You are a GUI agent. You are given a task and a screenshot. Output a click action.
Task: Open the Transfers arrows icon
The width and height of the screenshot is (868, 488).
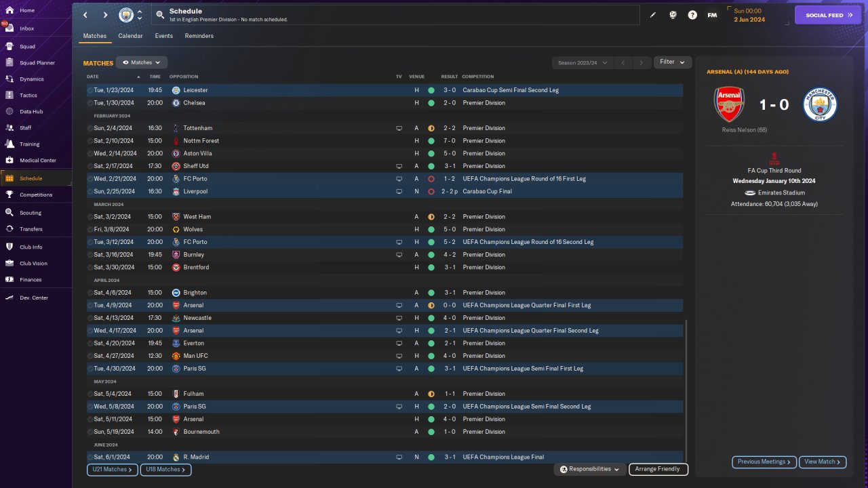[9, 229]
